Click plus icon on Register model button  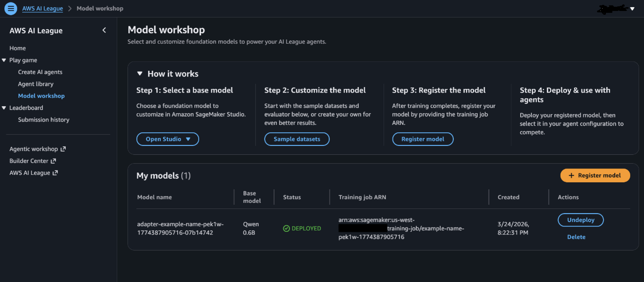click(x=572, y=176)
